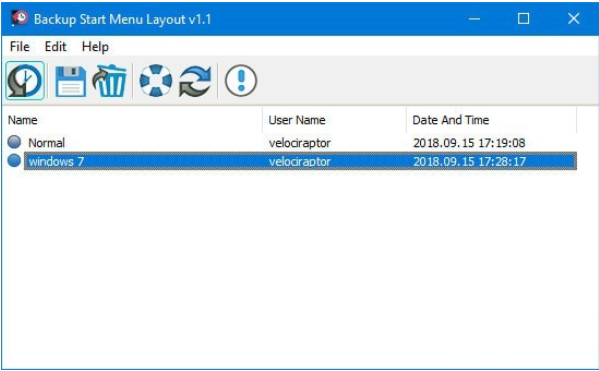Image resolution: width=599 pixels, height=371 pixels.
Task: Click the 17:19:08 date cell
Action: pos(469,143)
